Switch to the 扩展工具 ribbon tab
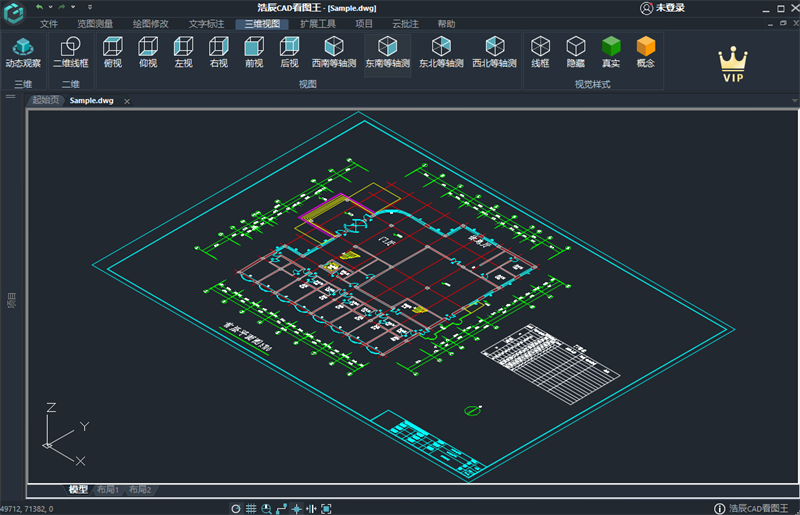 [x=318, y=23]
